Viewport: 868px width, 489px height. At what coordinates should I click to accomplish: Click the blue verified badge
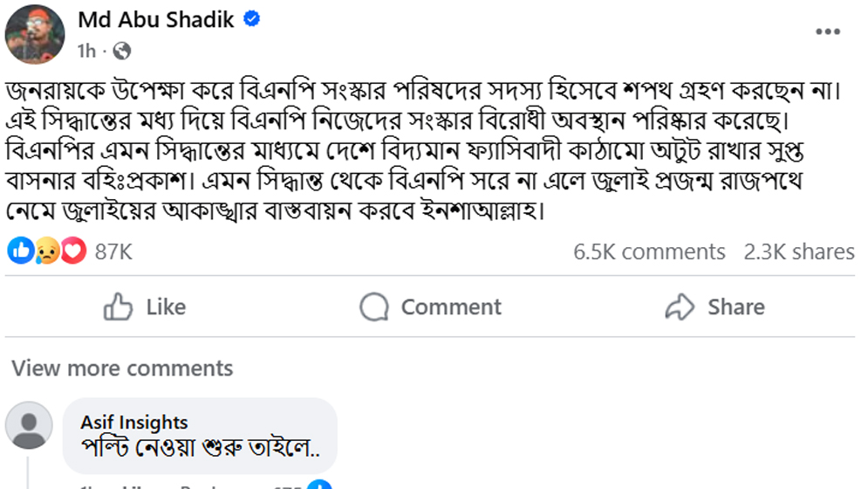point(252,20)
